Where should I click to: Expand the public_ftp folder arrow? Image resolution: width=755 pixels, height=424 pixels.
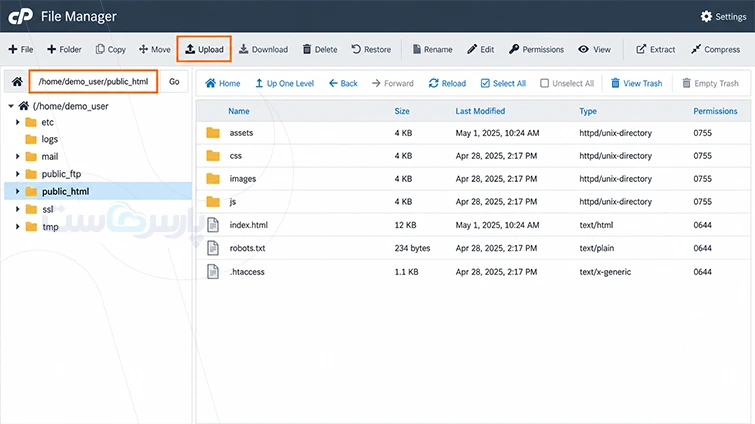tap(17, 174)
